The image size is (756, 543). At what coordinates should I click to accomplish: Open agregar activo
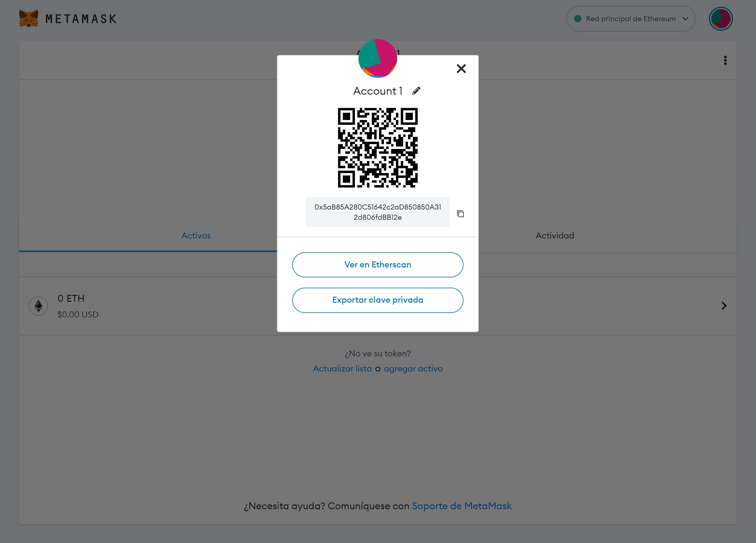[x=413, y=368]
